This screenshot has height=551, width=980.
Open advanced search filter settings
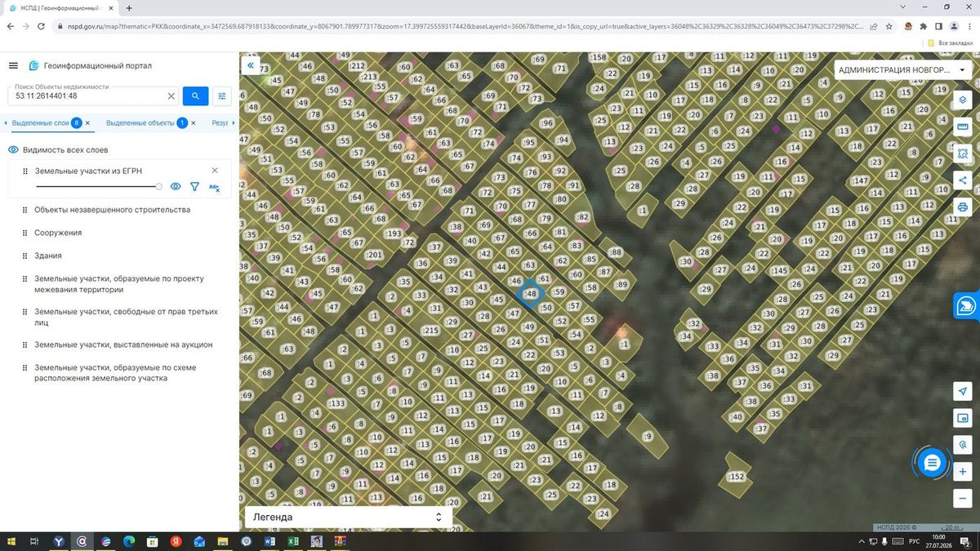222,96
